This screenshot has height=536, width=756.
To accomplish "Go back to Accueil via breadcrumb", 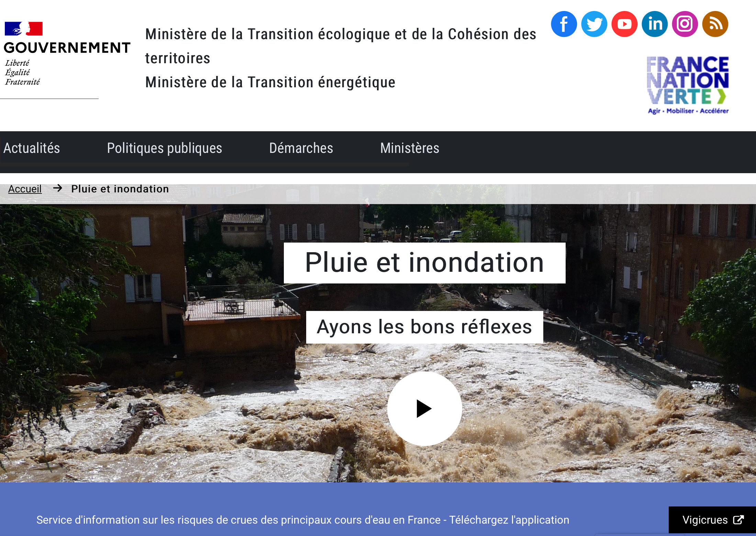I will click(x=25, y=189).
